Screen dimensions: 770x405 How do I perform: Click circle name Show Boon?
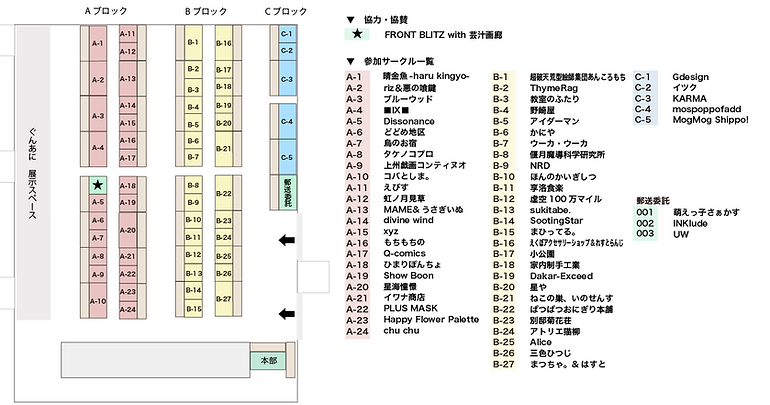coord(408,275)
